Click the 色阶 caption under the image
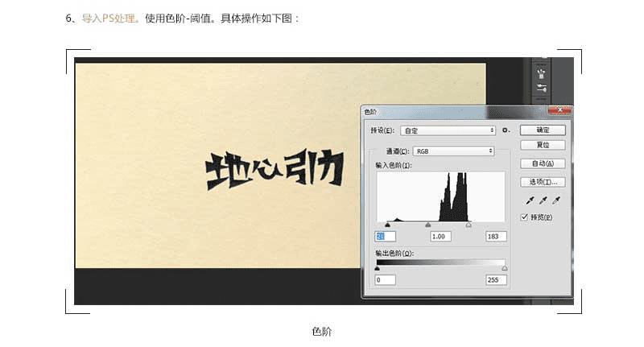644x347 pixels. coord(321,332)
